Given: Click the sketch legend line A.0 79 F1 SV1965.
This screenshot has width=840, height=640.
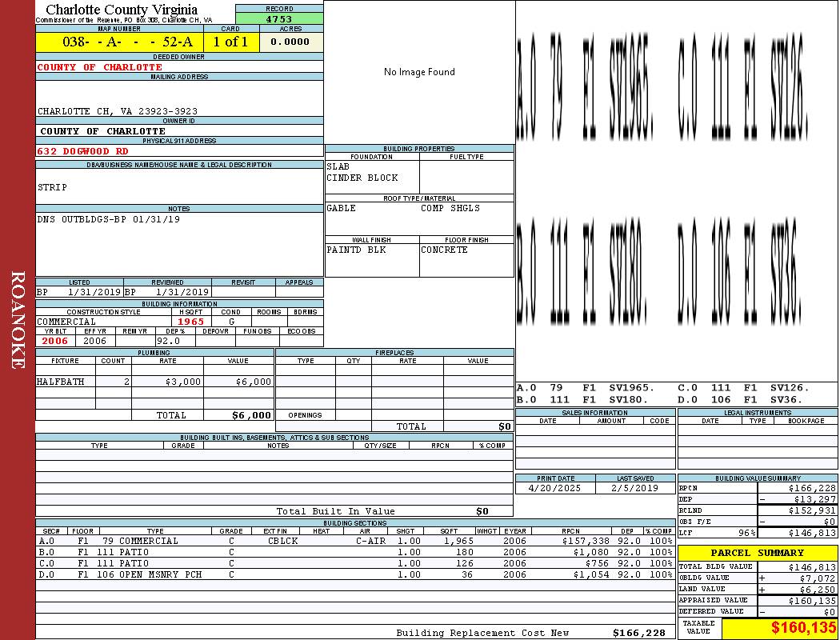Looking at the screenshot, I should (x=586, y=387).
